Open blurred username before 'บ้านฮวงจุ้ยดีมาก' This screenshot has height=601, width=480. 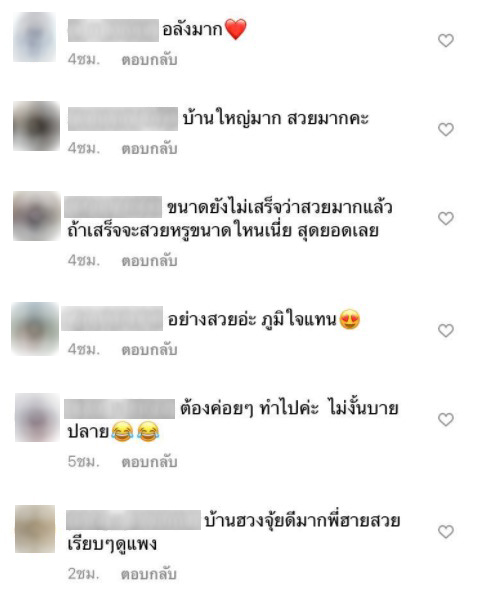coord(133,520)
